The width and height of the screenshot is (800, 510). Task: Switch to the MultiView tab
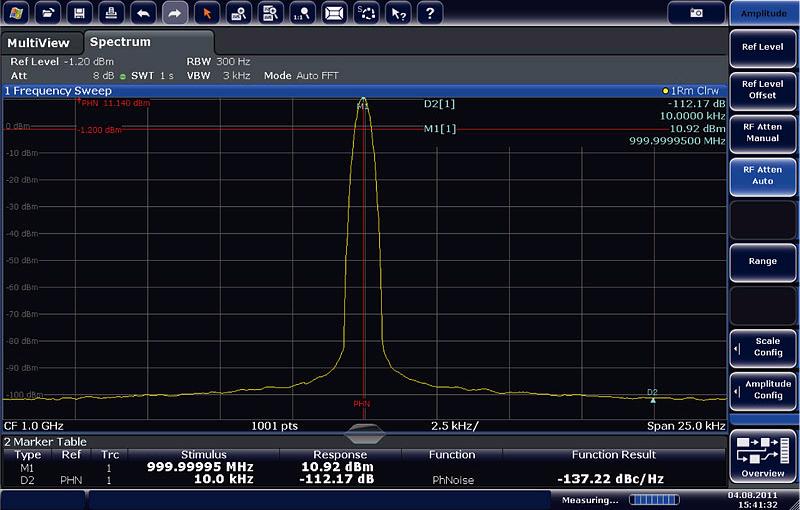pyautogui.click(x=39, y=43)
